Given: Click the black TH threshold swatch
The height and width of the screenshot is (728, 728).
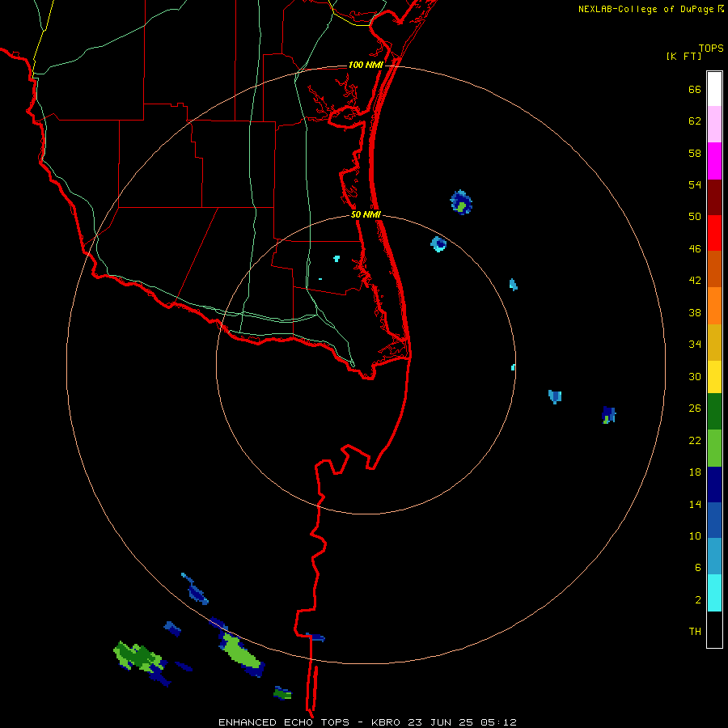Looking at the screenshot, I should [714, 629].
